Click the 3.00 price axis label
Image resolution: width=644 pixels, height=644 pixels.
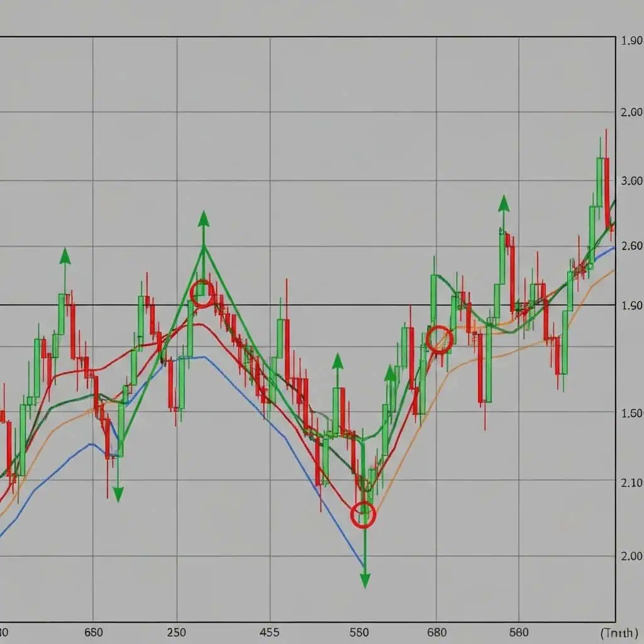click(x=631, y=180)
